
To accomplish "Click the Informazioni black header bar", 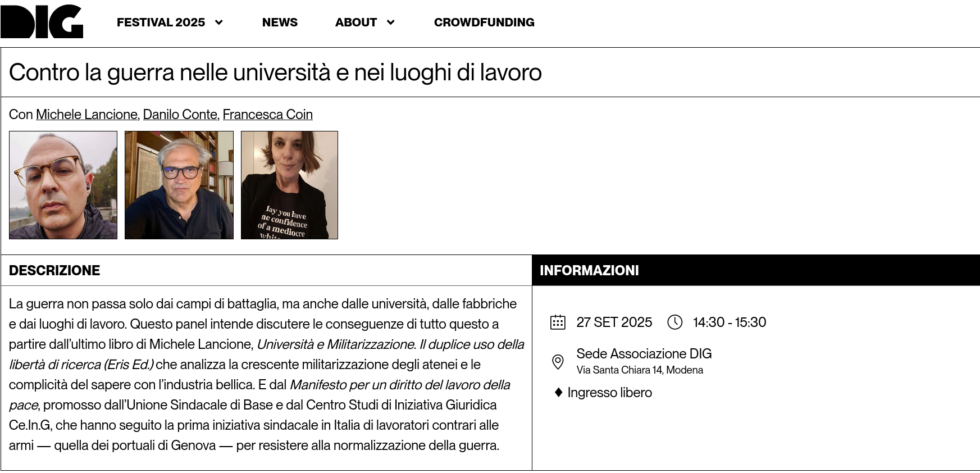I will coord(755,270).
